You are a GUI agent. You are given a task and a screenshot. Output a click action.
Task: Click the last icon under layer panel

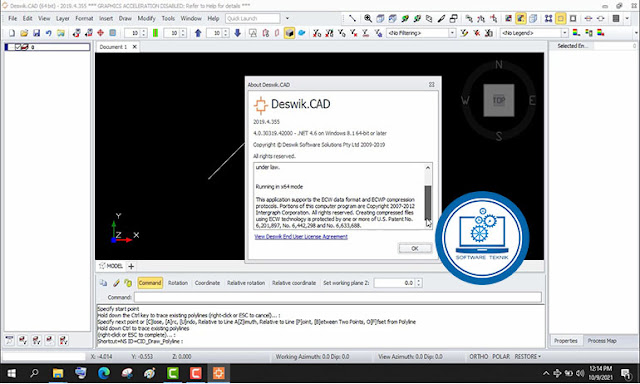(63, 340)
